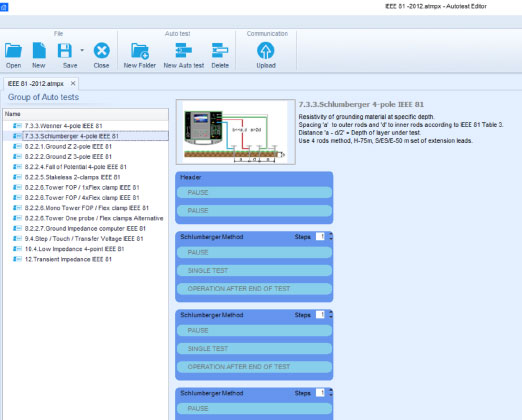Edit Steps field of third Schlumberger Method block
This screenshot has width=522, height=420.
[x=320, y=393]
